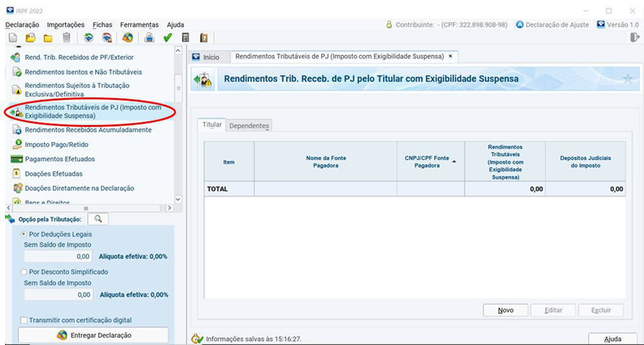Viewport: 644px width, 345px height.
Task: Click the sidebar horizontal scroll right arrow
Action: point(169,208)
